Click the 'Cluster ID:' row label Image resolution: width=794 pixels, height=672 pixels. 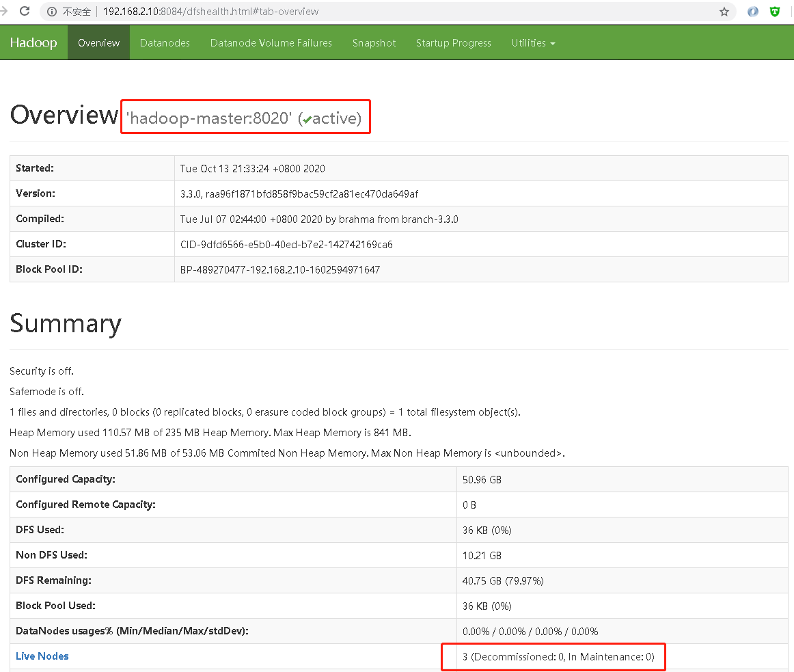coord(41,244)
